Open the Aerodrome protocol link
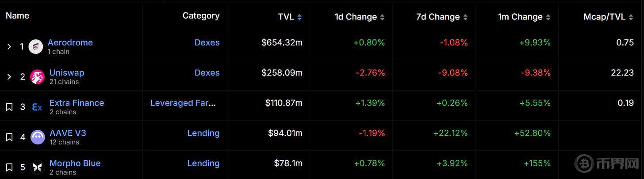 coord(70,43)
